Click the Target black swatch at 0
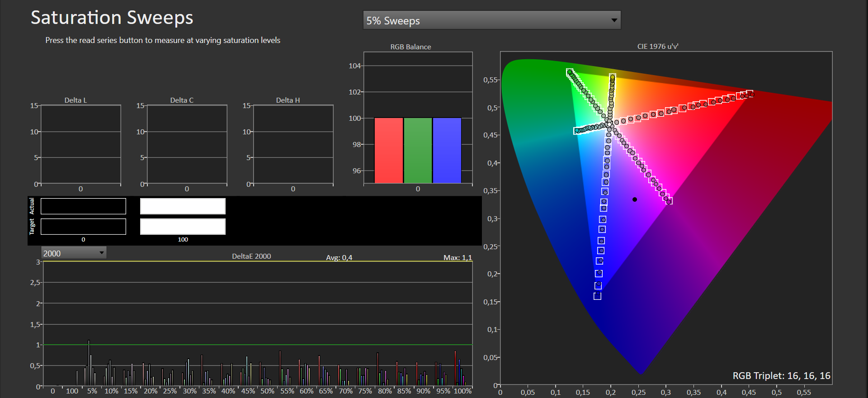This screenshot has height=398, width=868. pyautogui.click(x=83, y=227)
